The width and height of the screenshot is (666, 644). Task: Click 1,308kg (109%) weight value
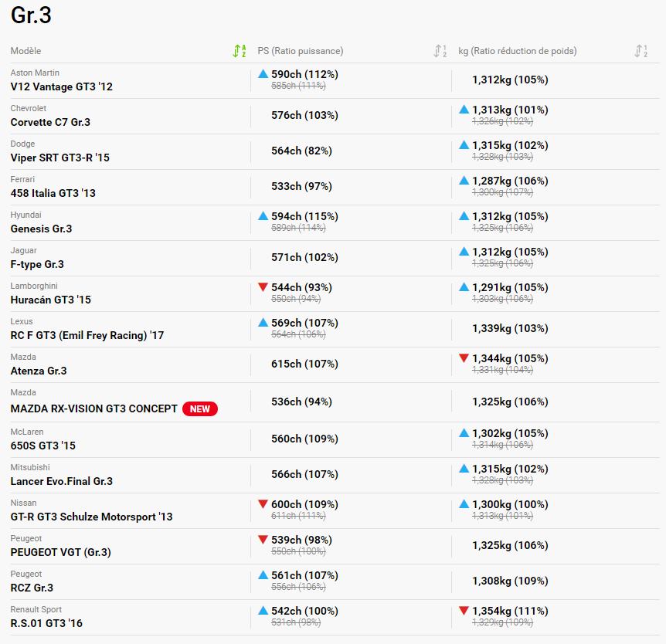(510, 581)
